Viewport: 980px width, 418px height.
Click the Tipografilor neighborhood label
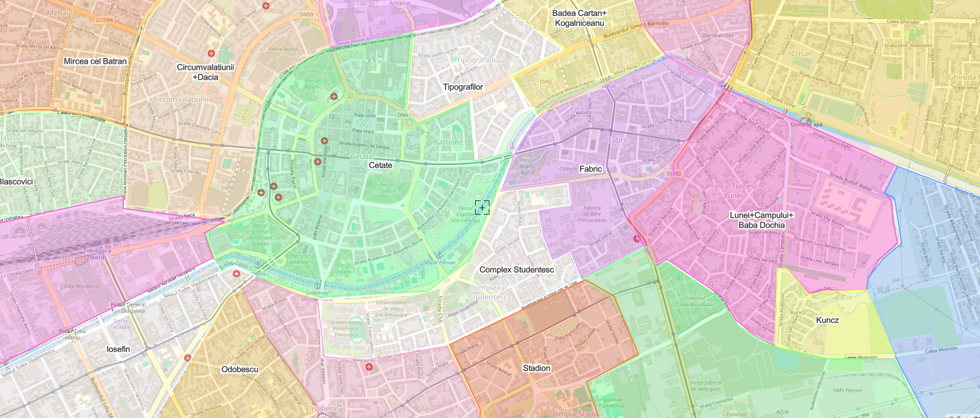463,87
